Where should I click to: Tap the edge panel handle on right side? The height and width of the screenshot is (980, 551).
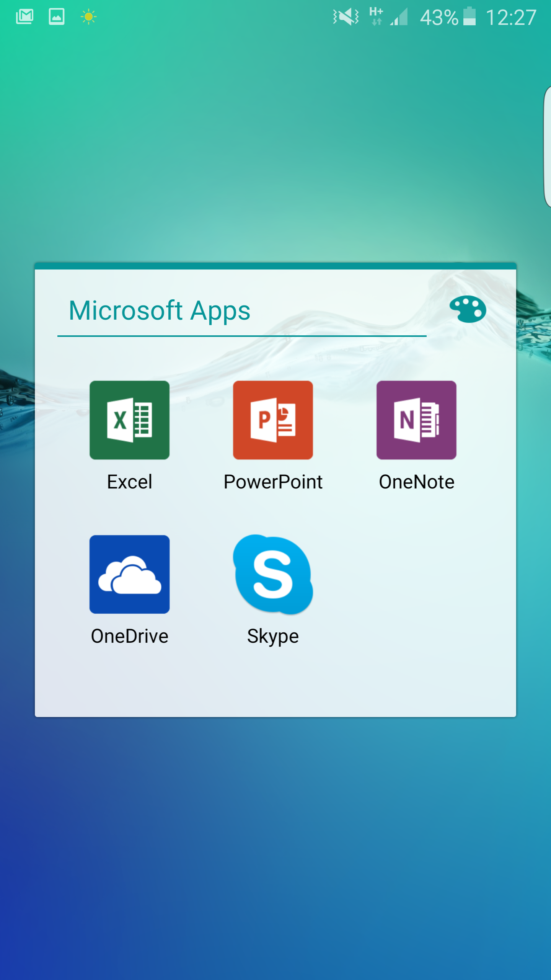tap(547, 147)
